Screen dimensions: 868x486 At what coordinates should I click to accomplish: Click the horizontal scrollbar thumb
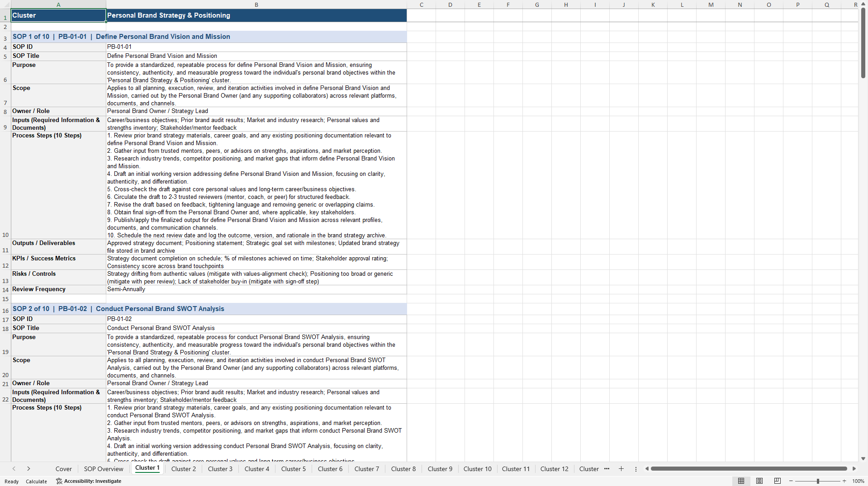tap(749, 469)
